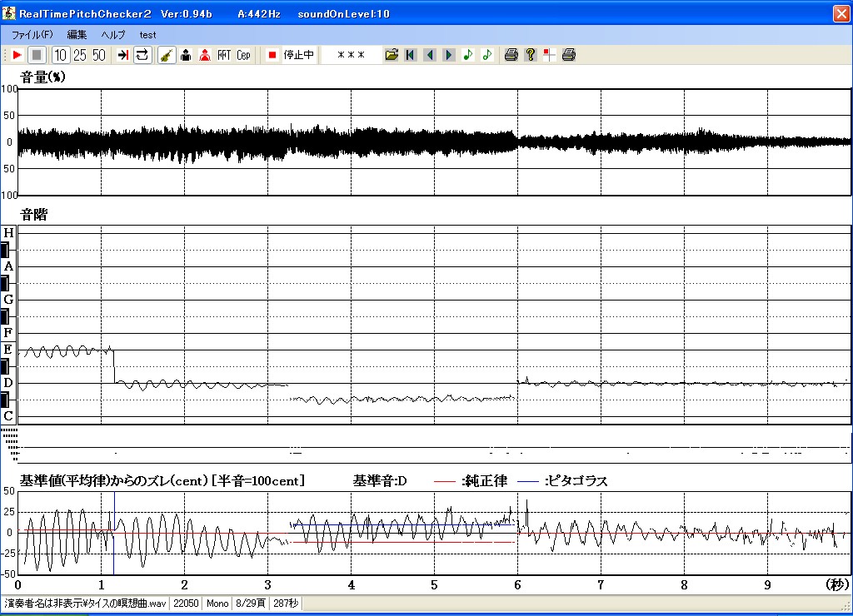Viewport: 853px width, 616px height.
Task: Click the Mono status bar entry
Action: coord(217,604)
